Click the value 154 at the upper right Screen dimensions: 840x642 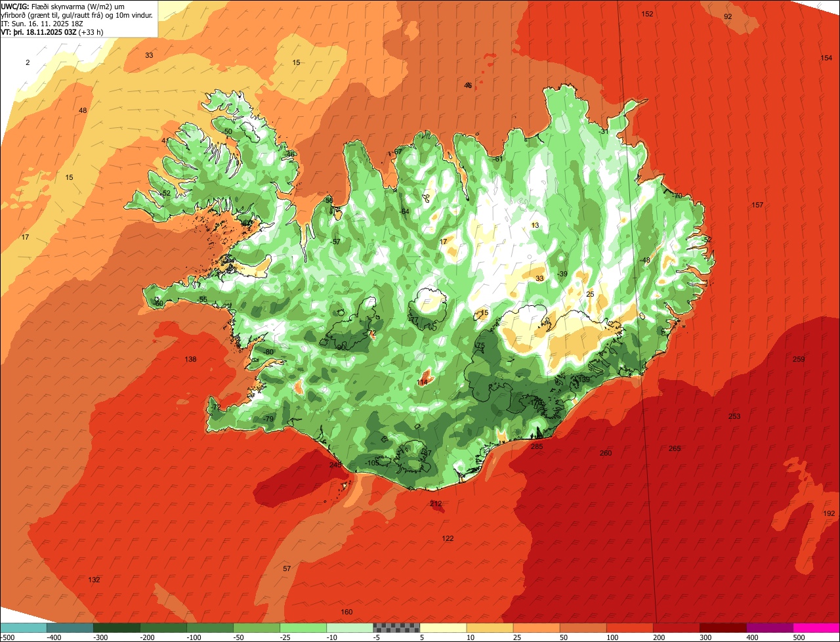(x=826, y=58)
